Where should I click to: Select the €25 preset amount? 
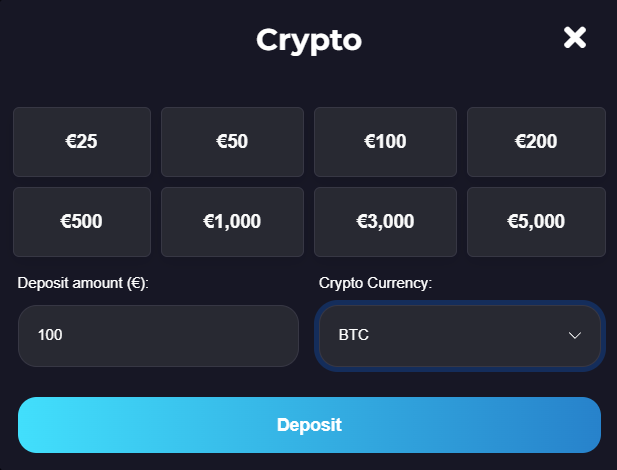pos(82,142)
